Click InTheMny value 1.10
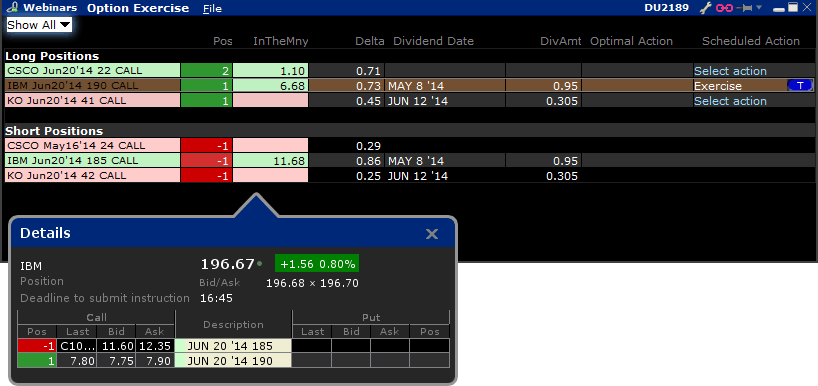Screen dimensions: 818x386 click(x=270, y=70)
